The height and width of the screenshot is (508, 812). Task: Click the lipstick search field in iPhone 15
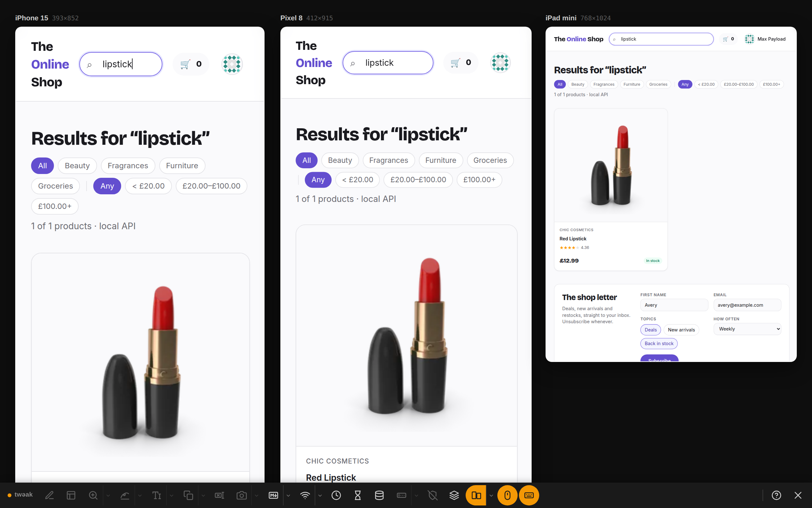[x=121, y=64]
